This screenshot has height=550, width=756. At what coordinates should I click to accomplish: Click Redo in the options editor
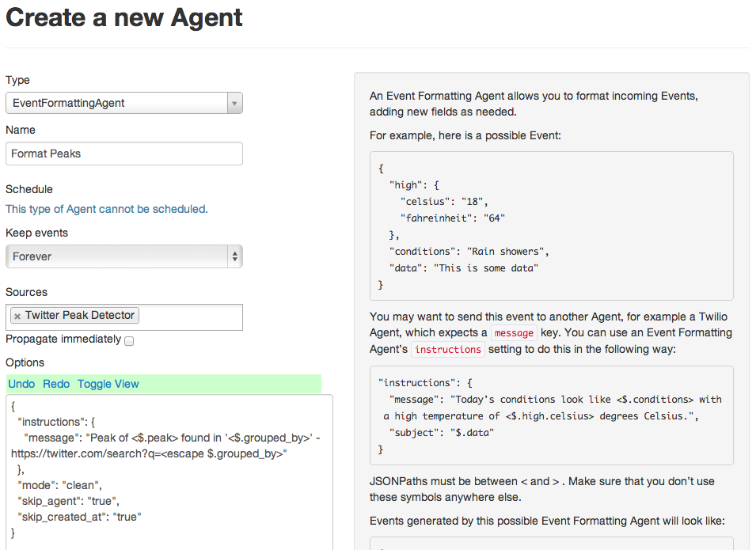[56, 384]
